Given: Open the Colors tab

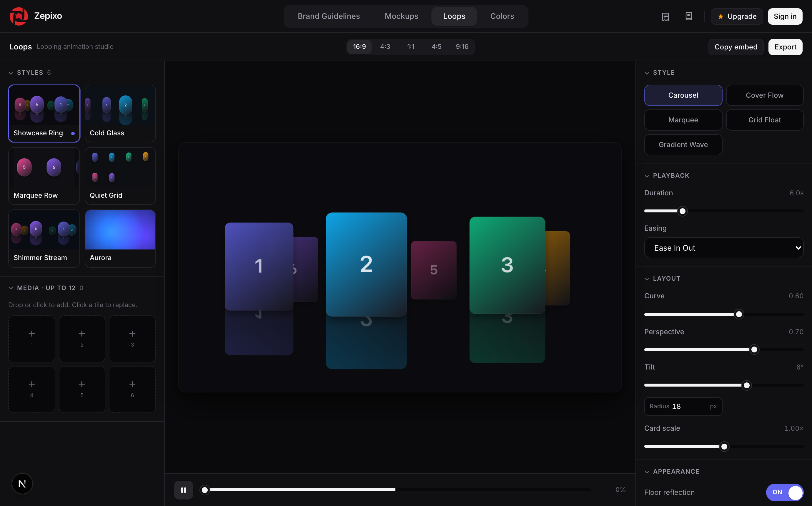Looking at the screenshot, I should click(502, 16).
